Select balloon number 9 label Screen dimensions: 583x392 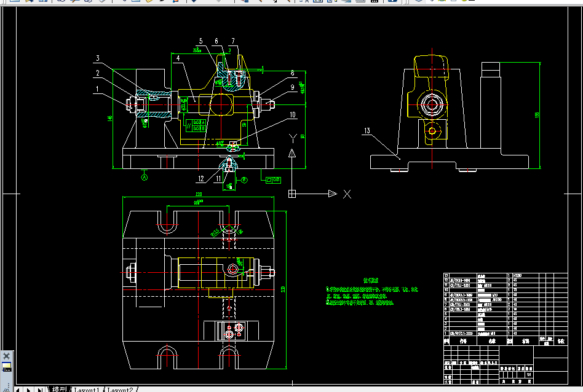(x=292, y=87)
